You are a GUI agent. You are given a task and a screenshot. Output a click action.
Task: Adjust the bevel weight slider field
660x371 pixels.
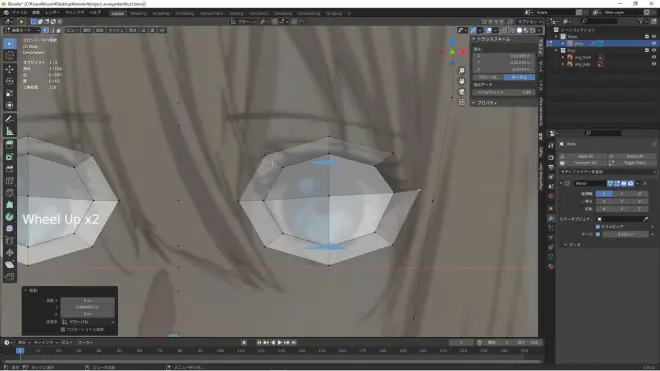[504, 92]
